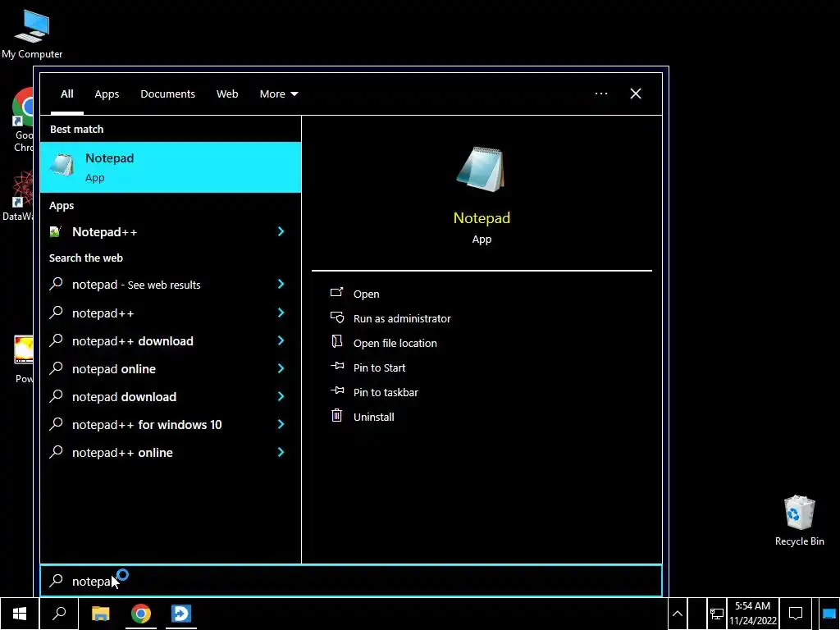This screenshot has width=840, height=630.
Task: Open Google Chrome from the taskbar
Action: pyautogui.click(x=141, y=614)
